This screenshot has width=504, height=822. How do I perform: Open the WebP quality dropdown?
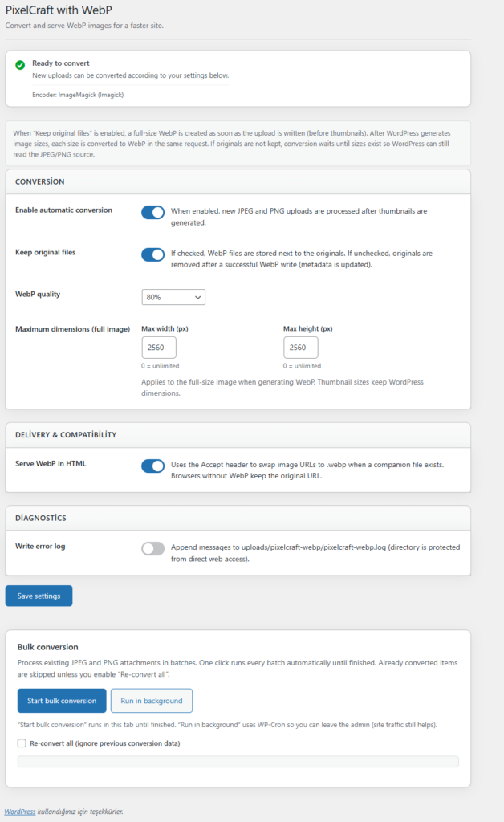(173, 297)
